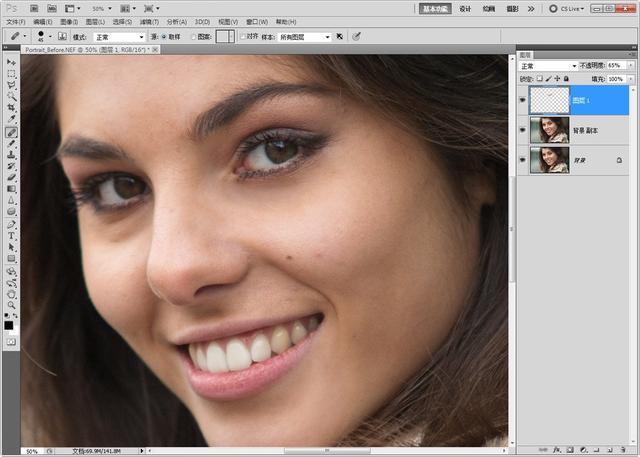Image resolution: width=640 pixels, height=457 pixels.
Task: Select the 3D Object Rotate tool
Action: (x=11, y=271)
